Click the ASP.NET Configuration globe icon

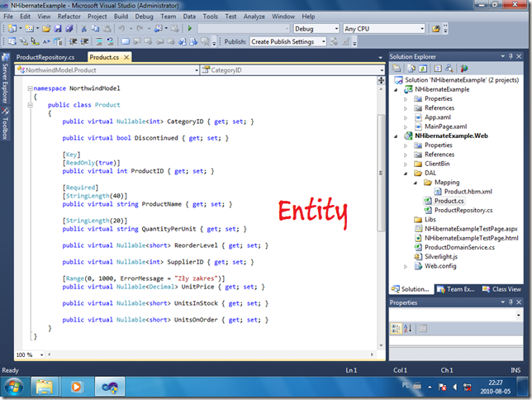point(463,69)
